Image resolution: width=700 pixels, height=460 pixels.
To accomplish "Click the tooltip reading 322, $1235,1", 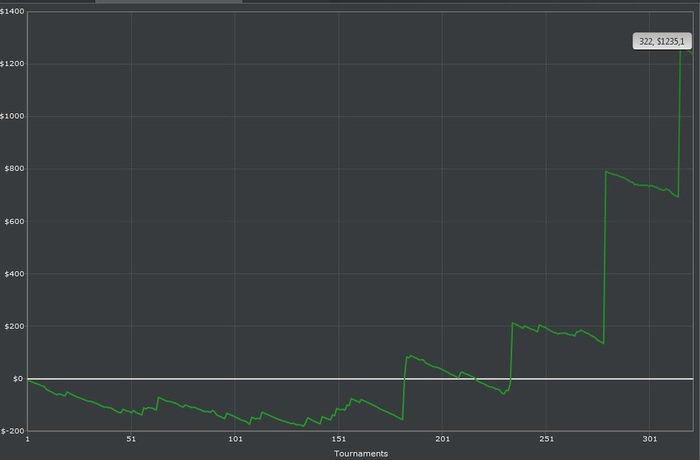I will [662, 42].
